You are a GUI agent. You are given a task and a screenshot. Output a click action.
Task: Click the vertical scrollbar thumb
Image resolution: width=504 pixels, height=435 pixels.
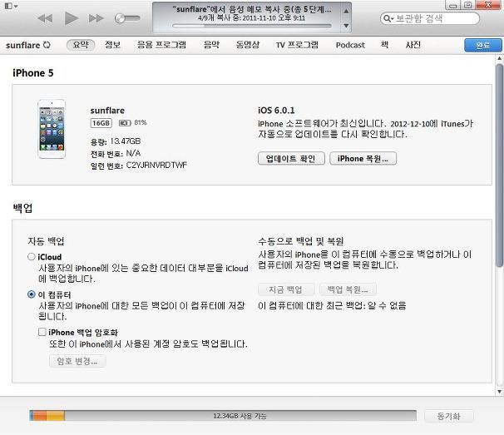tap(499, 165)
